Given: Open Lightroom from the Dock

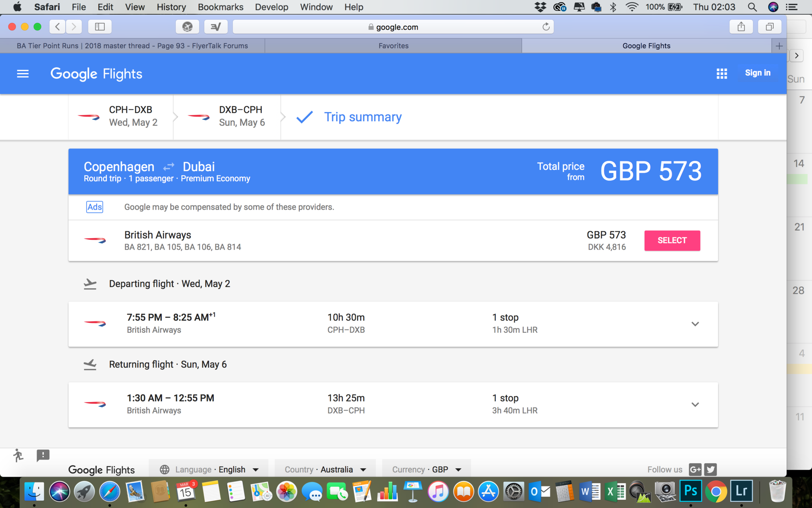Looking at the screenshot, I should coord(741,491).
